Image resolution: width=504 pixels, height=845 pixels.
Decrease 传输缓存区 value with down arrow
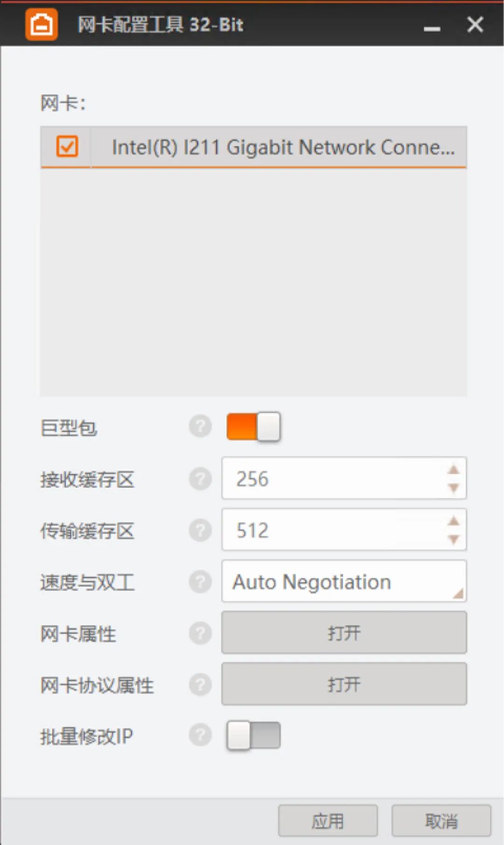coord(453,540)
